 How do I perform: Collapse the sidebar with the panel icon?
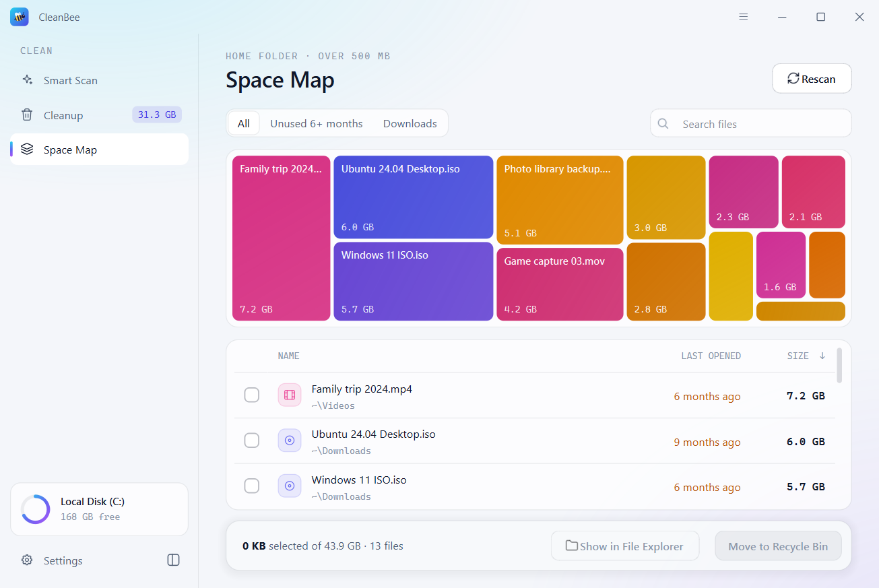(174, 560)
